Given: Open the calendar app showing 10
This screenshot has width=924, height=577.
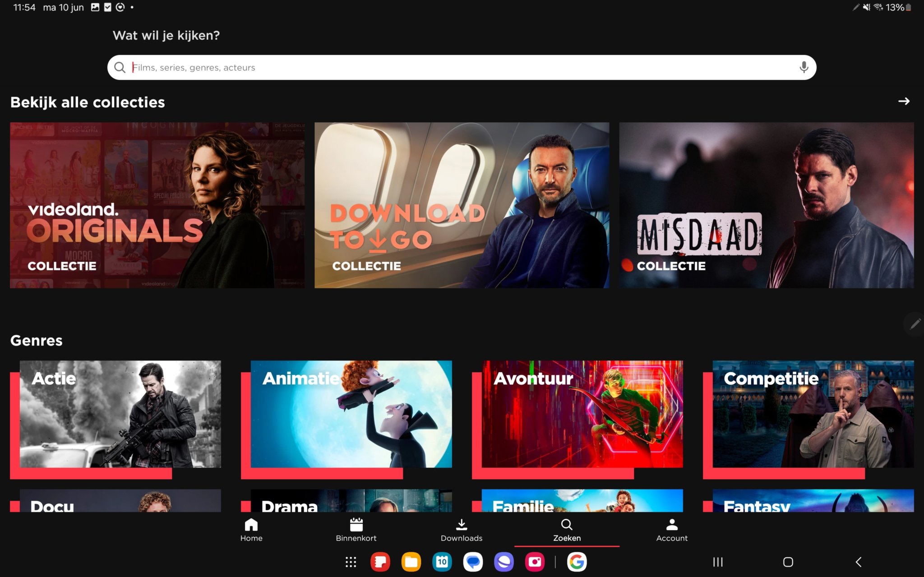Looking at the screenshot, I should pos(442,562).
